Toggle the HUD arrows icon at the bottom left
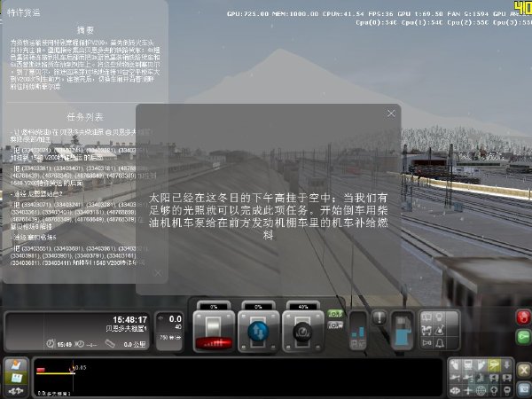Image resolution: width=532 pixels, height=399 pixels. point(16,391)
